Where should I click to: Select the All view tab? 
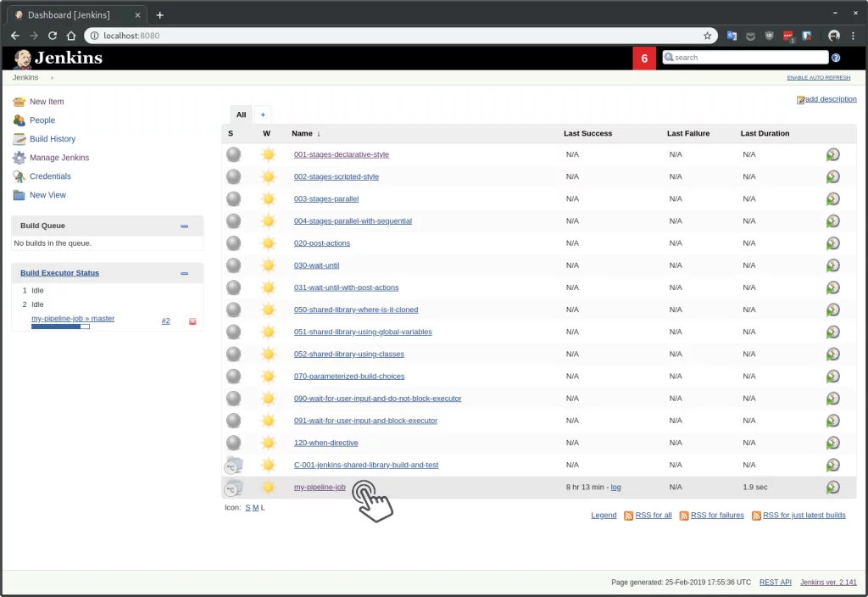242,114
